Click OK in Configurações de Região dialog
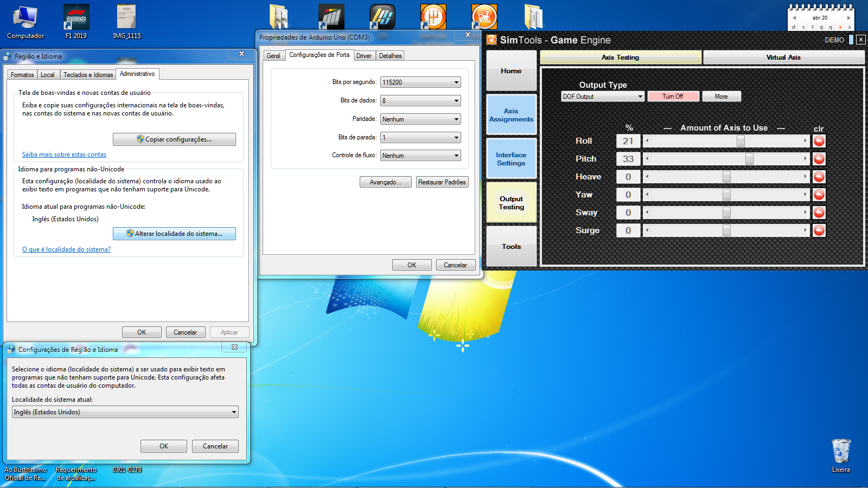 click(x=164, y=446)
